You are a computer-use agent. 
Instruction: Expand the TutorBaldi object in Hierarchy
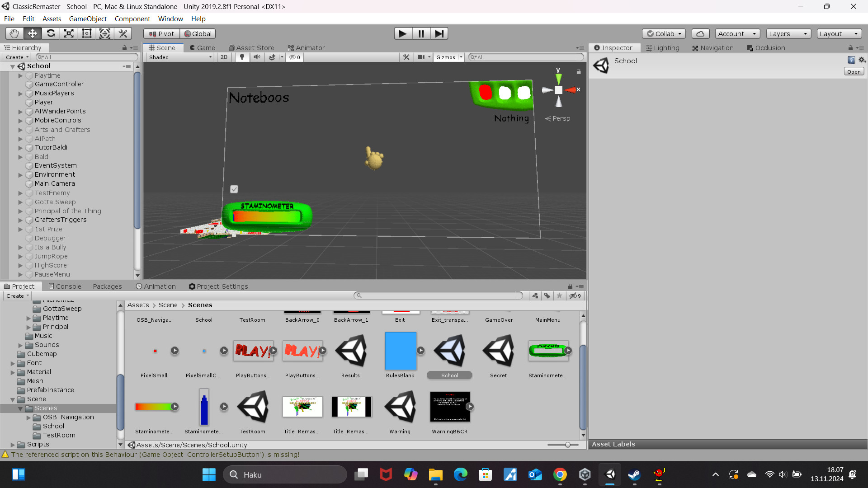pos(20,147)
